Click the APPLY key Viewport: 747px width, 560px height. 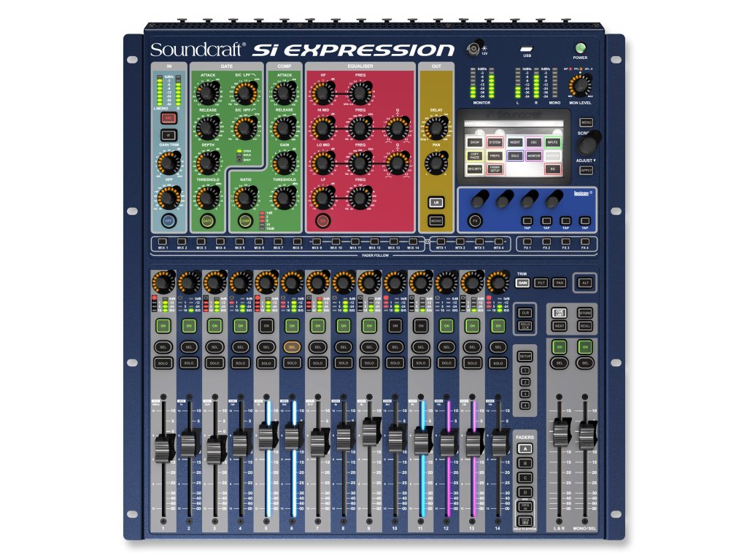[587, 170]
